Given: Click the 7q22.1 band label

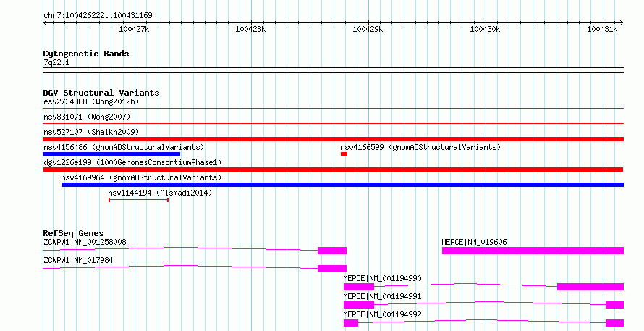Looking at the screenshot, I should click(56, 62).
